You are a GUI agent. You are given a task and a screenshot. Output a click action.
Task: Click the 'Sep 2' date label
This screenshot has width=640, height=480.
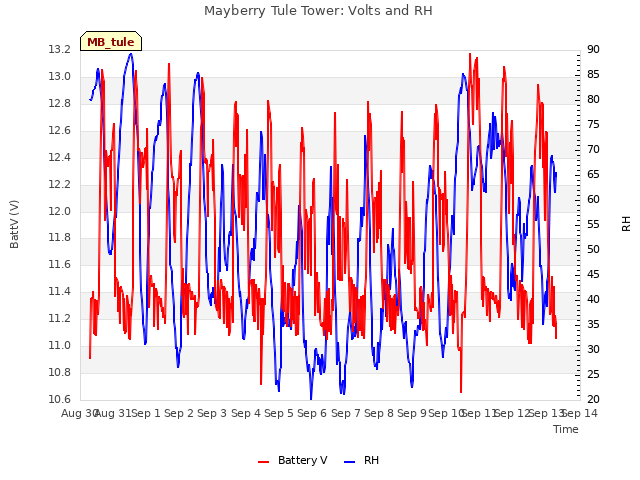(x=179, y=413)
